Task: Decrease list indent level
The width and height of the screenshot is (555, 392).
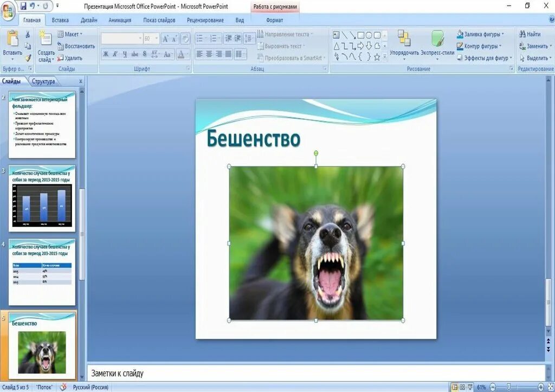Action: tap(229, 38)
